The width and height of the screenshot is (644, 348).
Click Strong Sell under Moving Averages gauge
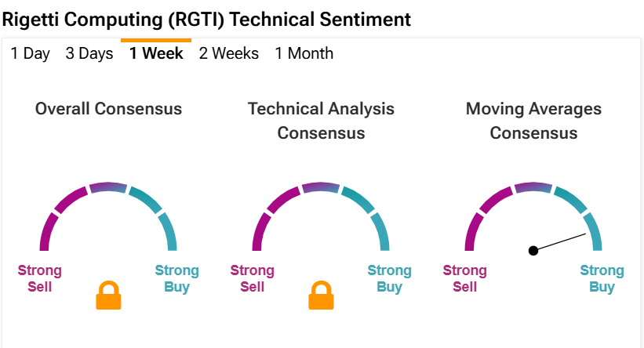pos(465,278)
